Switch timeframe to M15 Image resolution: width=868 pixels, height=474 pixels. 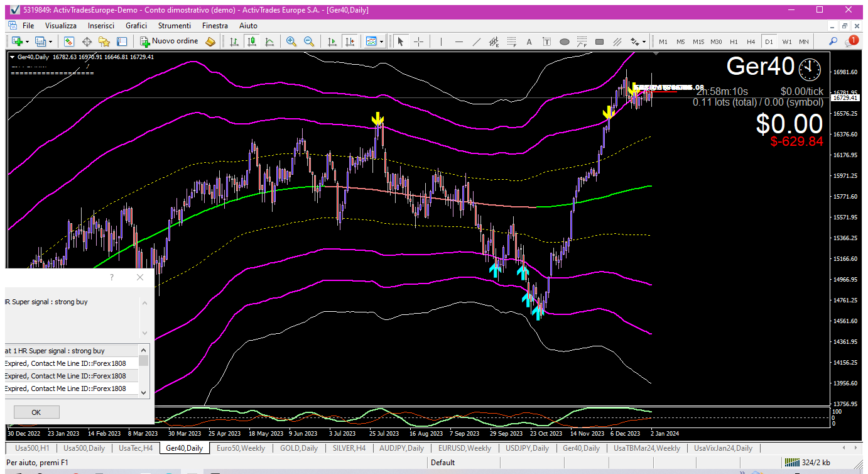[x=698, y=41]
